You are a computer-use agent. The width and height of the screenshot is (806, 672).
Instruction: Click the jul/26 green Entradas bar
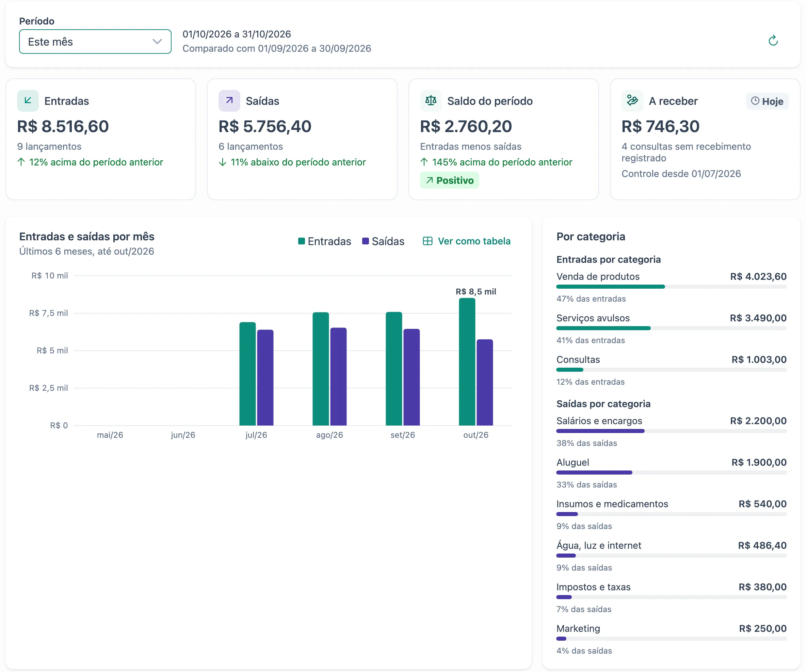click(247, 374)
